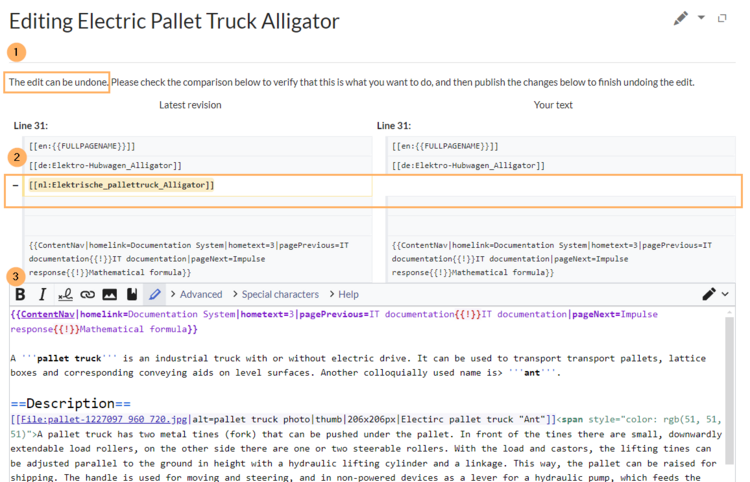The height and width of the screenshot is (482, 750).
Task: Click the fullscreen square icon at top right
Action: [722, 18]
